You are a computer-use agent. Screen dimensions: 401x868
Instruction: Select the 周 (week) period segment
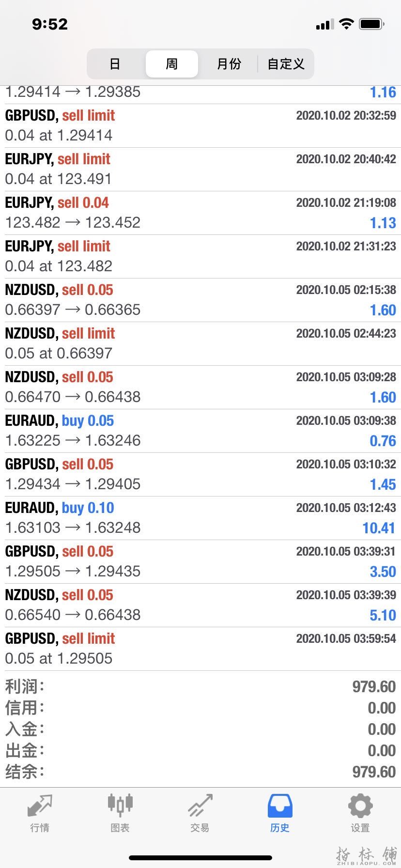click(x=172, y=64)
